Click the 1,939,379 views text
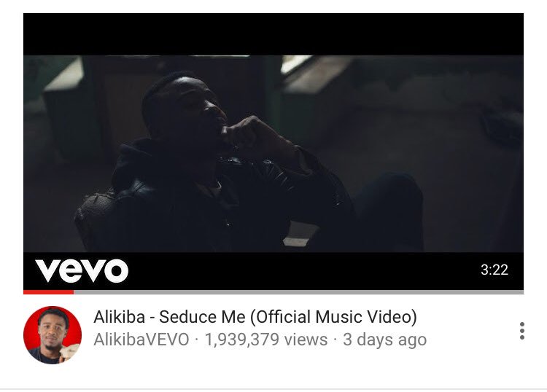Viewport: 547px width, 392px height. [x=265, y=340]
